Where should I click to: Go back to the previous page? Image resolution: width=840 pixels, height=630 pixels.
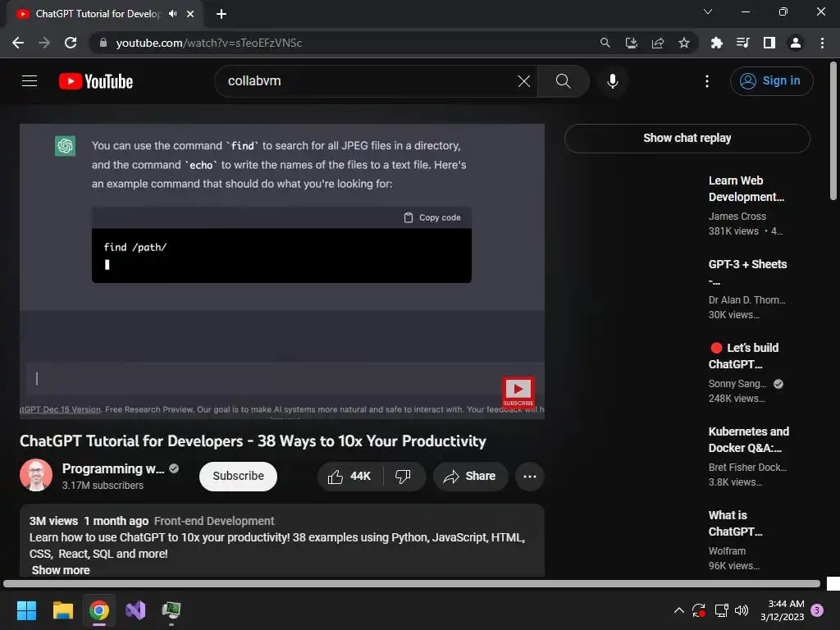pos(18,43)
